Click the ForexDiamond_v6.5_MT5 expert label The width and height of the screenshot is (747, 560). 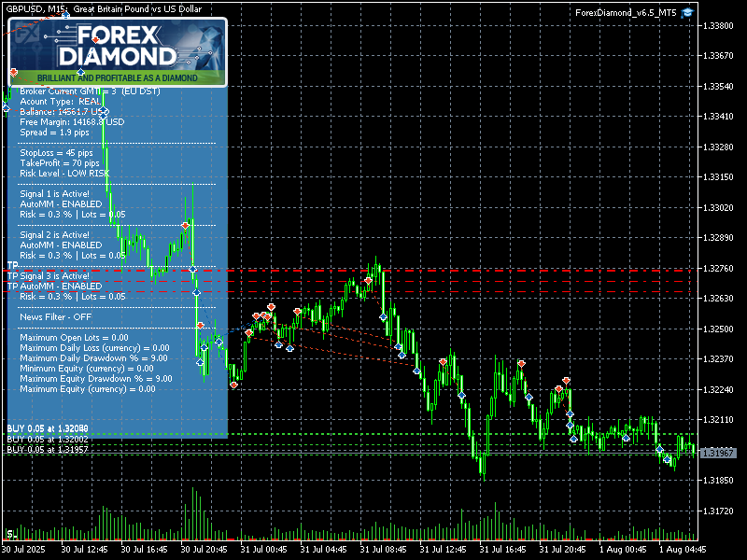pos(627,12)
